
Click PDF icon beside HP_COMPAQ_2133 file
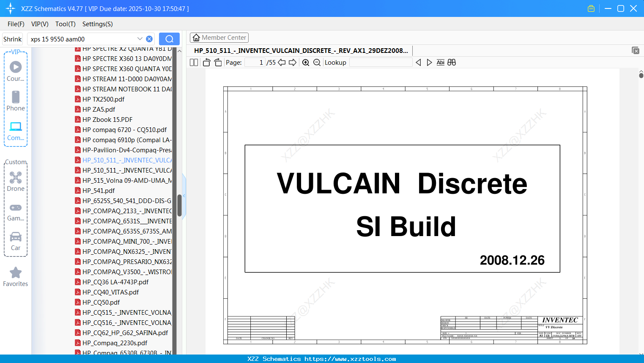point(78,211)
